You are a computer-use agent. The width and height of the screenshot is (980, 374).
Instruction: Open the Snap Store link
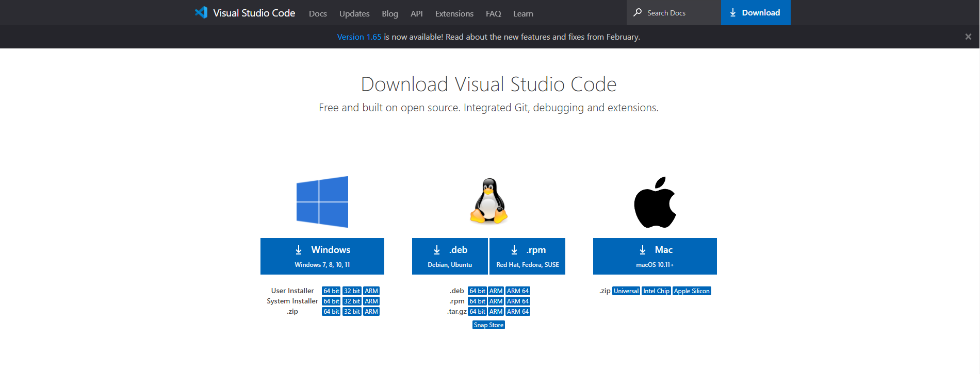(x=488, y=325)
